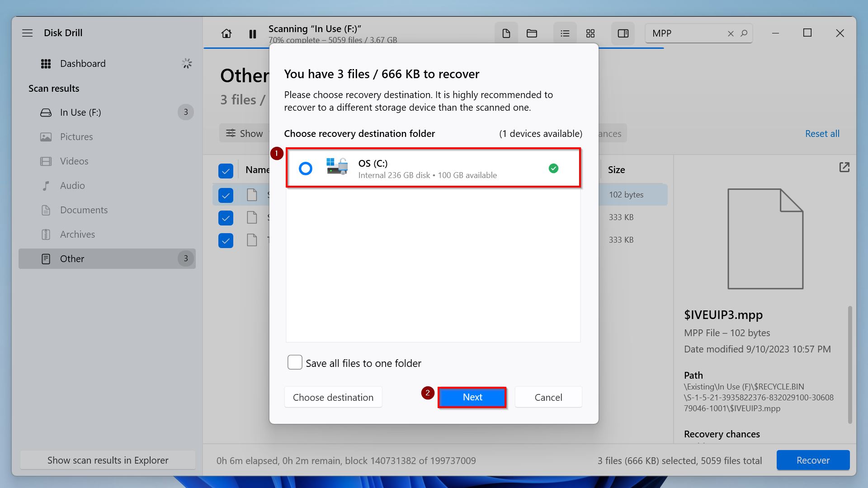Viewport: 868px width, 488px height.
Task: Click the split-pane view icon
Action: [x=623, y=33]
